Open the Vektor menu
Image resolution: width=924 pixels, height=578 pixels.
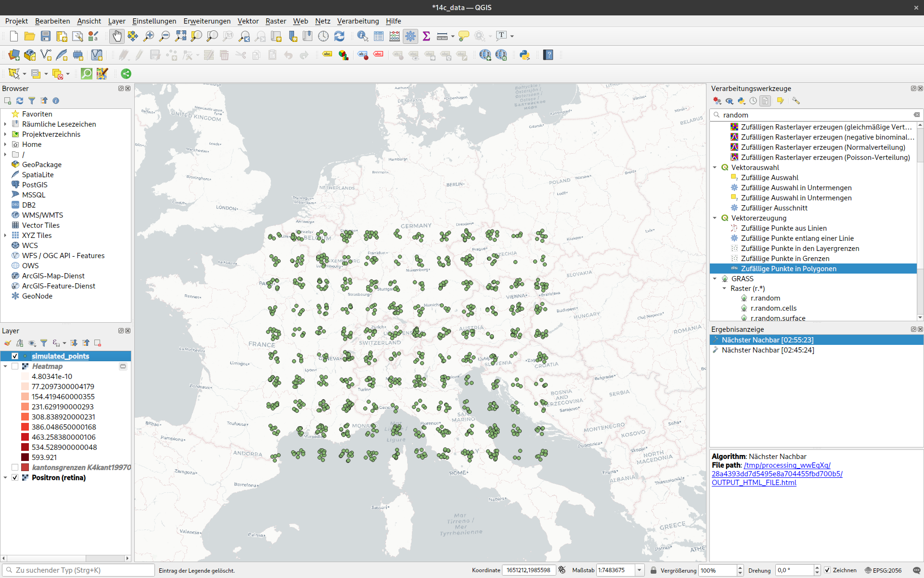pos(248,21)
